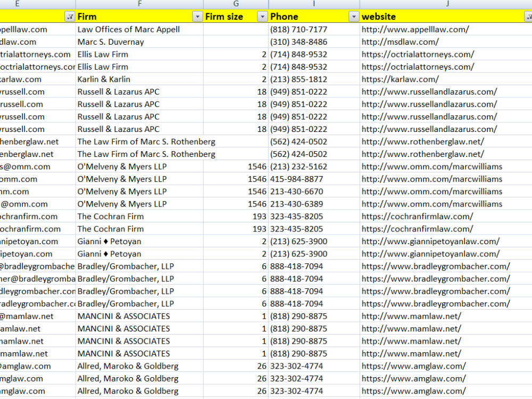Select email cell 'dlaw.com'
532x399 pixels.
pos(38,42)
